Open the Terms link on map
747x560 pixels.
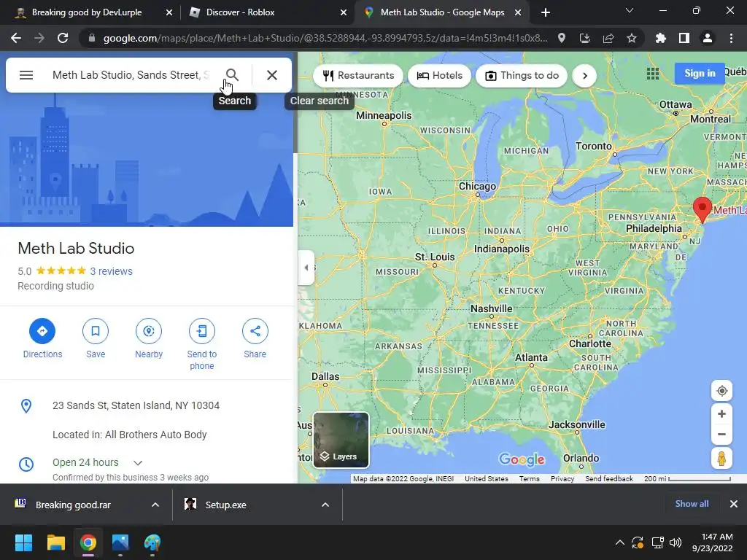[530, 479]
